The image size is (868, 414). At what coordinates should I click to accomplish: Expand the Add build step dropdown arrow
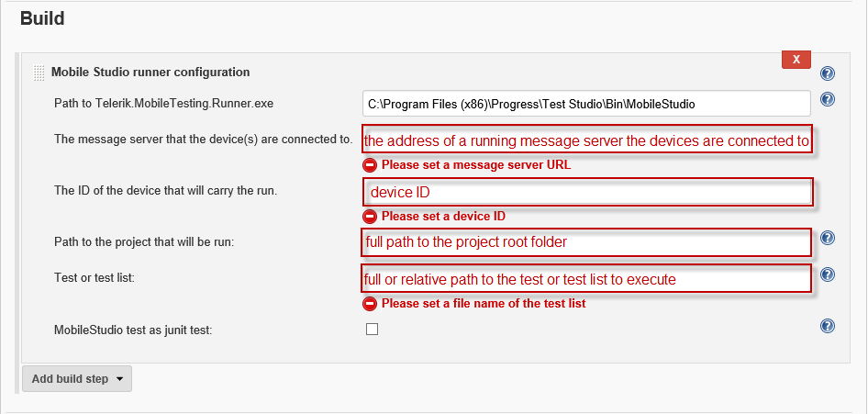pos(119,379)
